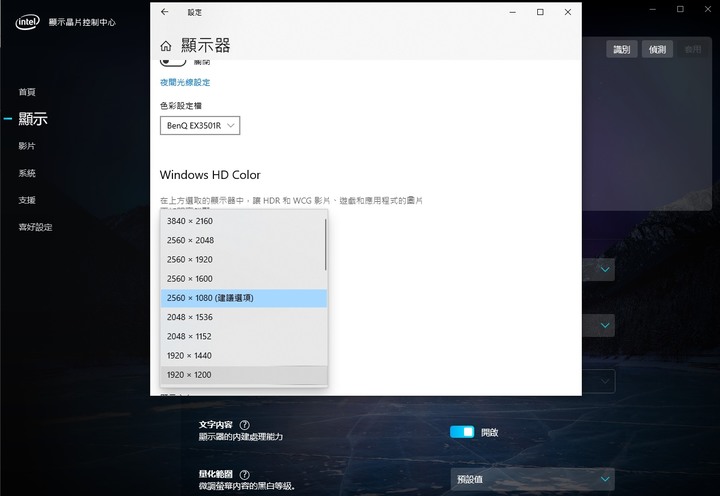Open help icon next to 量化範圍
This screenshot has height=496, width=720.
pos(245,474)
